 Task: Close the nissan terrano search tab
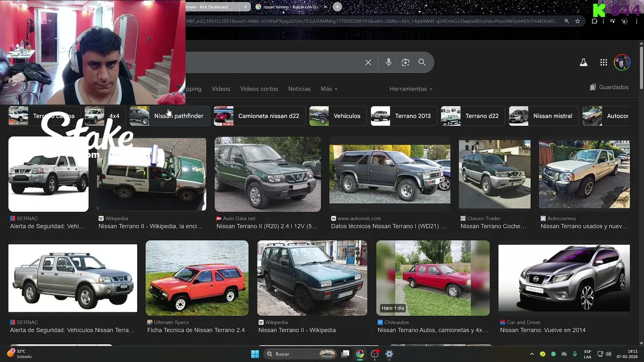point(326,7)
